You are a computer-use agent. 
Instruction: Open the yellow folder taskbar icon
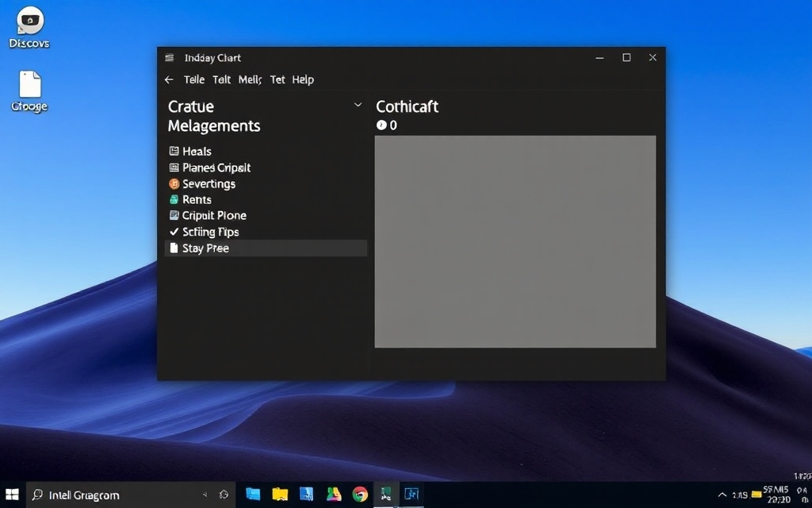coord(280,495)
